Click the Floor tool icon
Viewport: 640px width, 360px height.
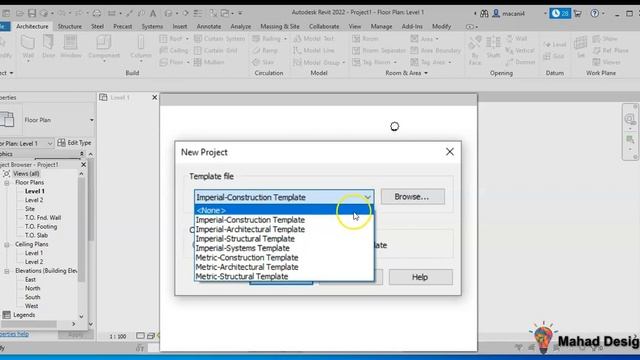(164, 62)
